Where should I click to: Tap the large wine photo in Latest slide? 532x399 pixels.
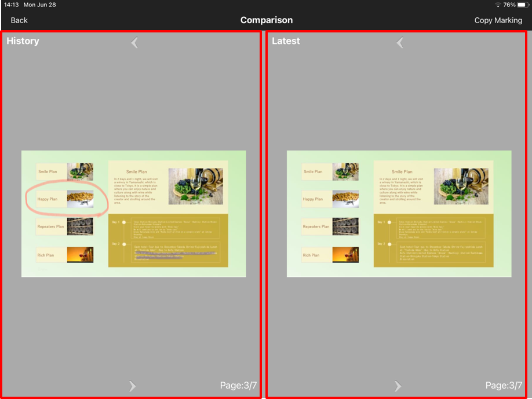click(461, 186)
